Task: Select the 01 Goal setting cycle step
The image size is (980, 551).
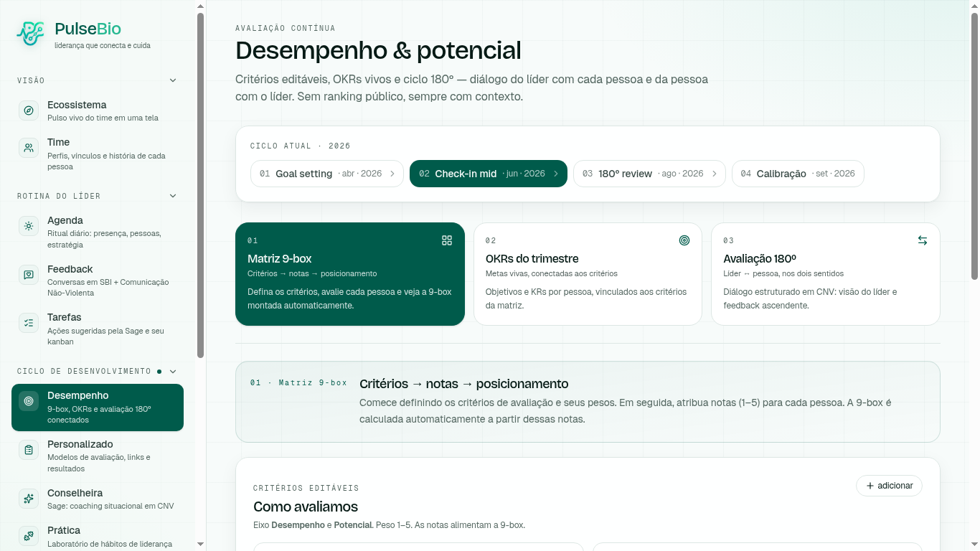Action: [327, 174]
